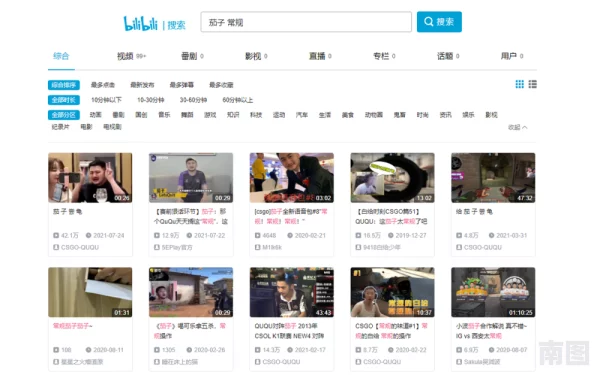The height and width of the screenshot is (375, 594).
Task: Open the 专栏 tab
Action: (x=384, y=56)
